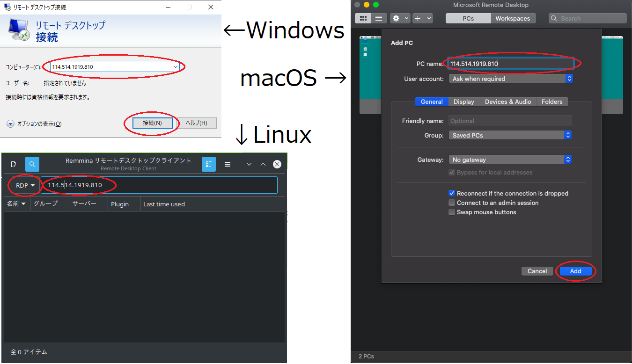Open the arrow next to the gear icon
The width and height of the screenshot is (632, 364).
406,18
